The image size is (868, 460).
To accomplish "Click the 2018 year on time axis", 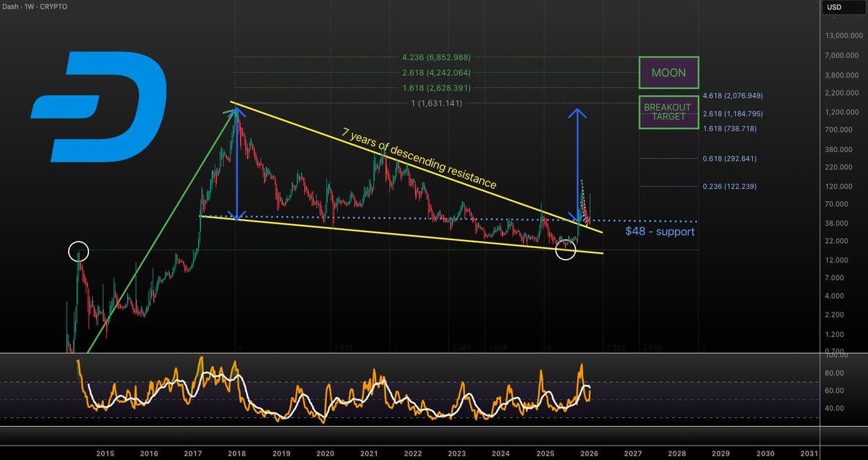I will 237,453.
